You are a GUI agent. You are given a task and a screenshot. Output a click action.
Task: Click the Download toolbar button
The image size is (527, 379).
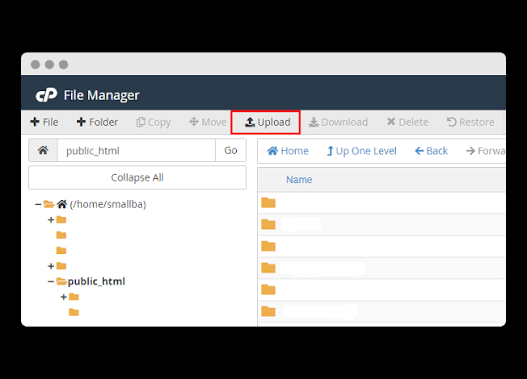(x=338, y=122)
